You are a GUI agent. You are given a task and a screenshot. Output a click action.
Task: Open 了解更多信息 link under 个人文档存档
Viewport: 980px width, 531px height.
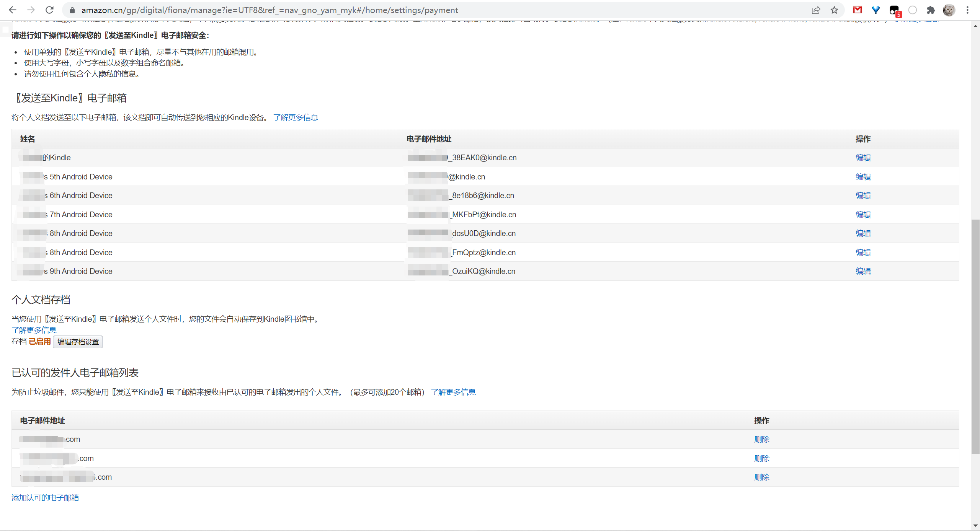tap(34, 330)
